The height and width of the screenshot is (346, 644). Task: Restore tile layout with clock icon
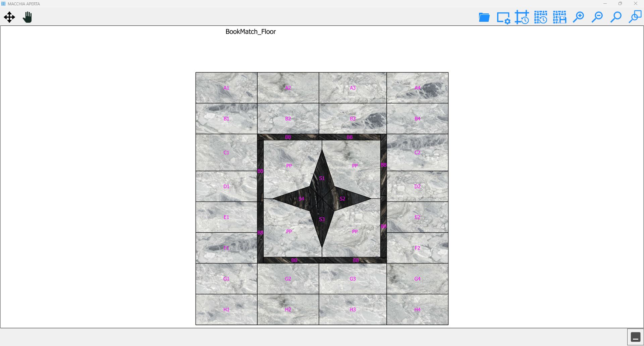(x=541, y=17)
